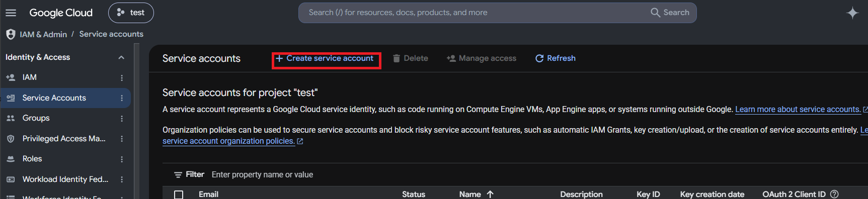Open Learn more about service accounts link

[x=798, y=110]
